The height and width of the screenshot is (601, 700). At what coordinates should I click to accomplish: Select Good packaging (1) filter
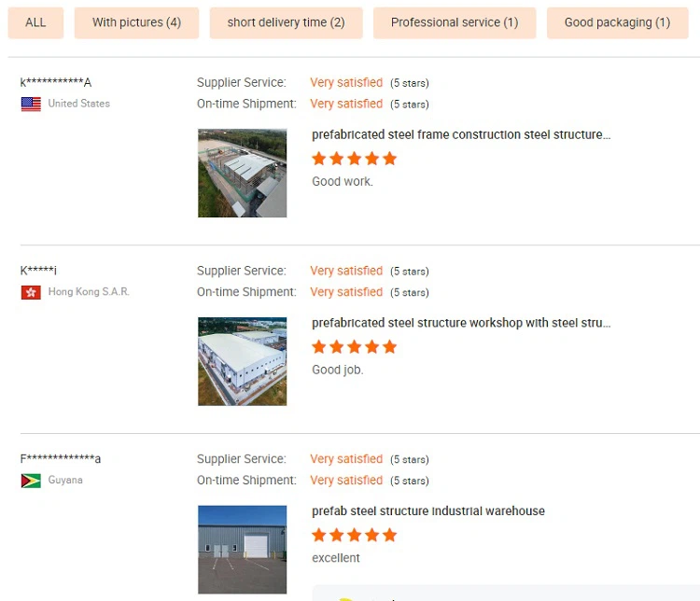[617, 22]
